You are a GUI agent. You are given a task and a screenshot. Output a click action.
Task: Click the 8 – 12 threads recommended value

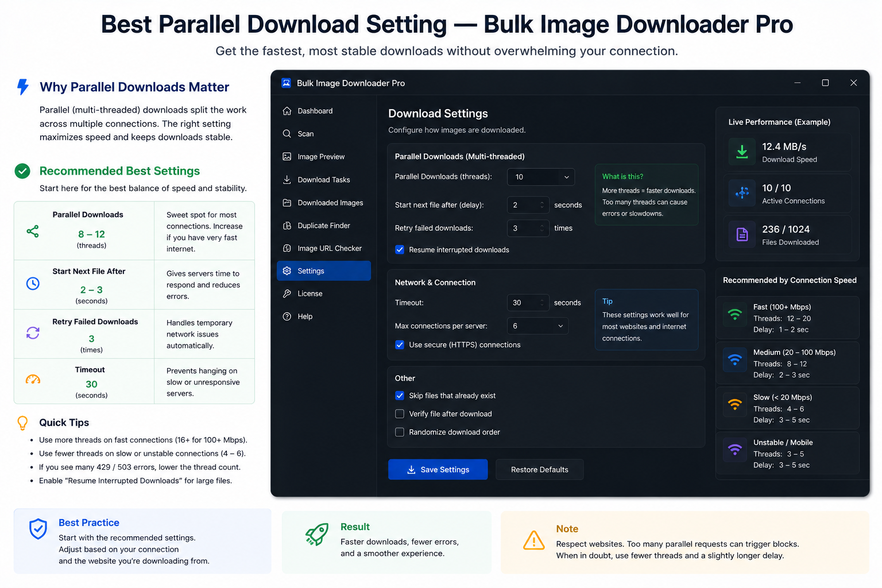click(x=91, y=234)
